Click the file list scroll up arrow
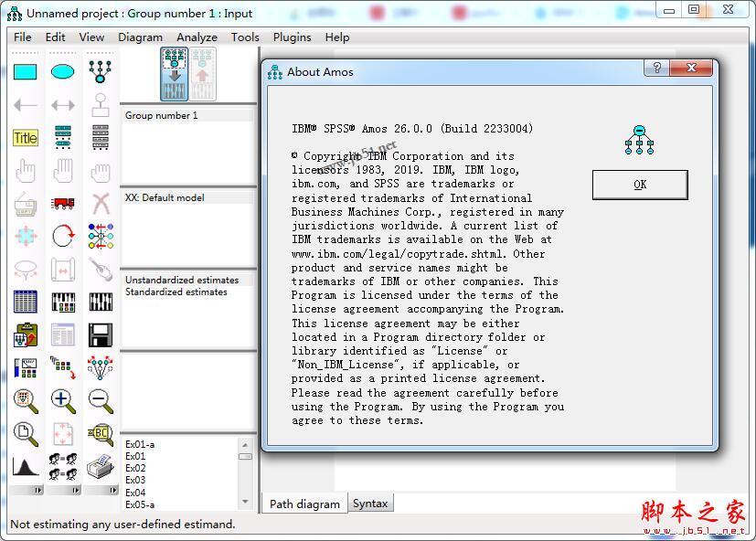Viewport: 756px width, 541px height. pyautogui.click(x=245, y=444)
